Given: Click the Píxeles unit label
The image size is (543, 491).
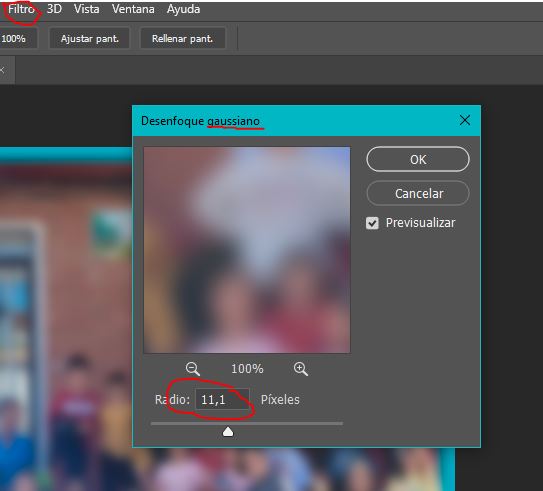Looking at the screenshot, I should [x=280, y=400].
